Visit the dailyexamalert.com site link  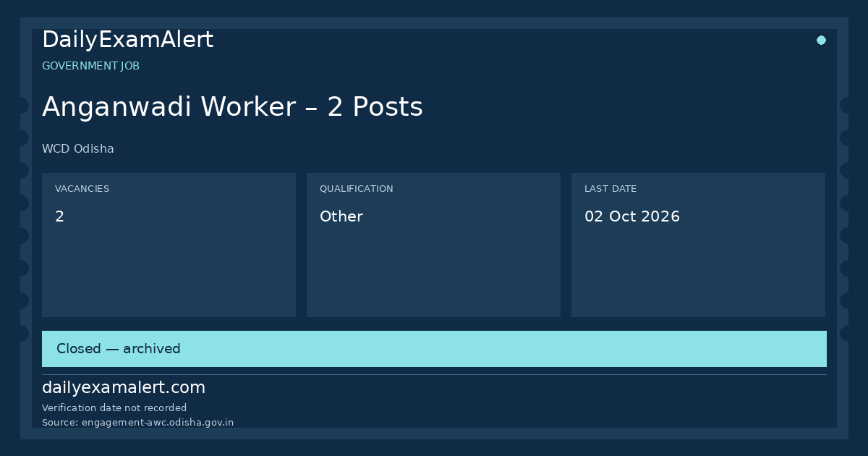(123, 388)
